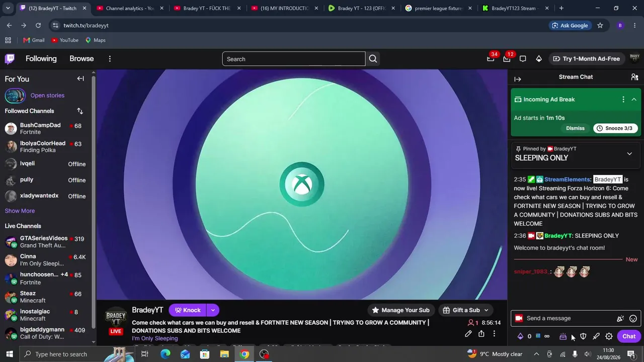Open Microsoft Edge in the taskbar
This screenshot has width=644, height=362.
(x=165, y=354)
